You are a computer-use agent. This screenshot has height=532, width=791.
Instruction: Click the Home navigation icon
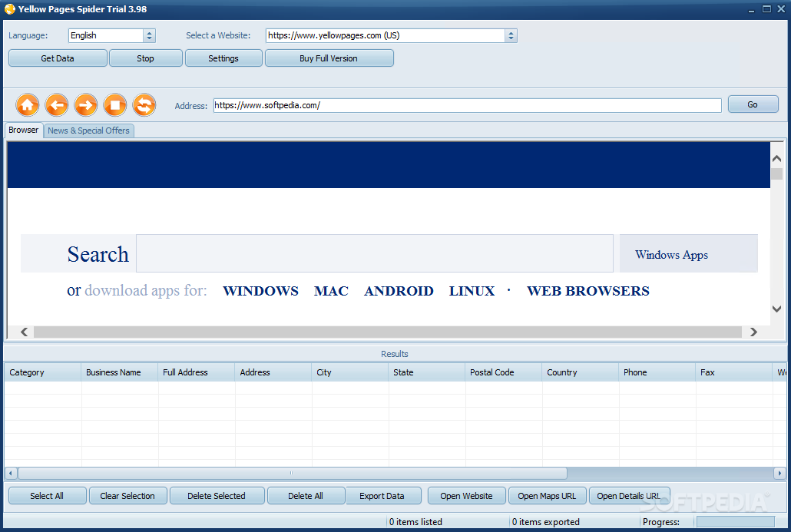pyautogui.click(x=27, y=105)
